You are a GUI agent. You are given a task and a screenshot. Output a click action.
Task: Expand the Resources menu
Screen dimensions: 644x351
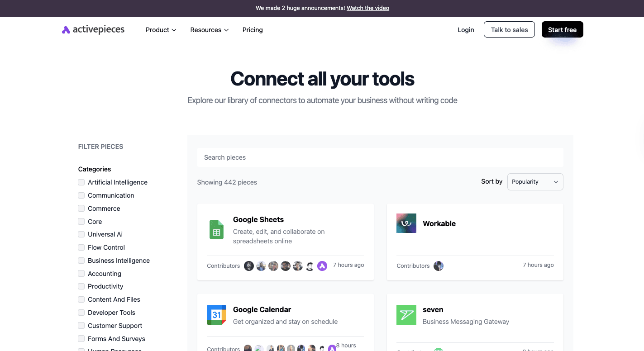(x=209, y=30)
